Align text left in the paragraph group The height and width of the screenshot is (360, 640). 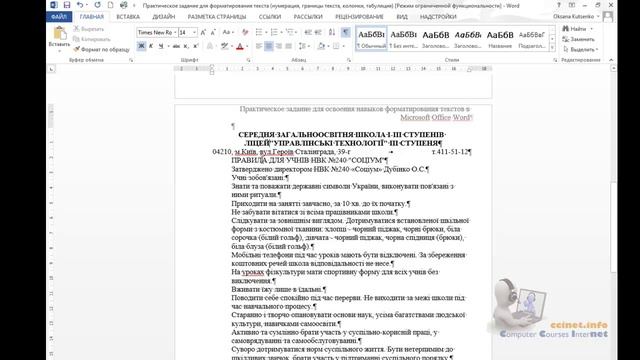click(259, 46)
